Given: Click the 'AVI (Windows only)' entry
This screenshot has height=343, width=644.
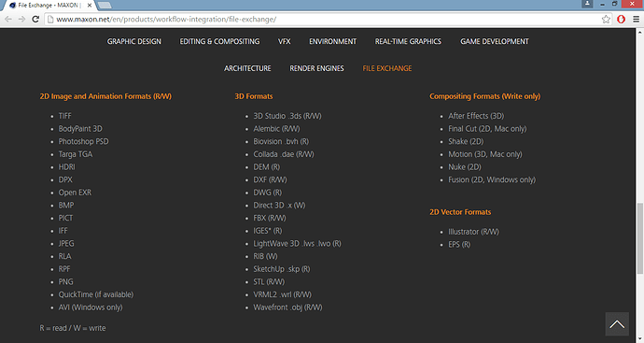Looking at the screenshot, I should click(91, 307).
